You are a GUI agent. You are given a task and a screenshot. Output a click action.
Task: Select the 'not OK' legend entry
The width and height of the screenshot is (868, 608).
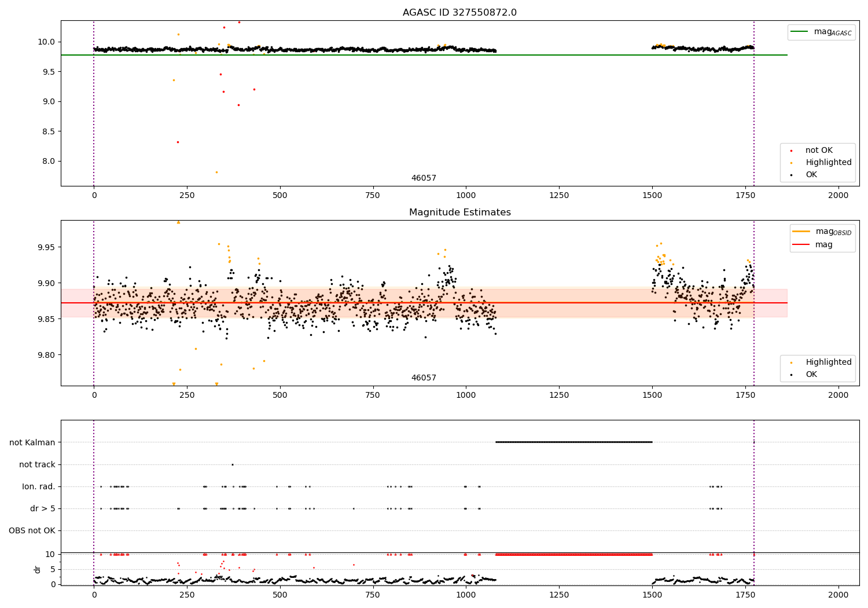819,151
